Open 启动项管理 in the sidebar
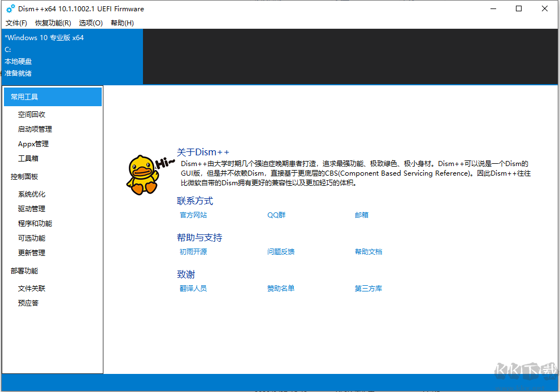The height and width of the screenshot is (392, 560). [x=34, y=129]
